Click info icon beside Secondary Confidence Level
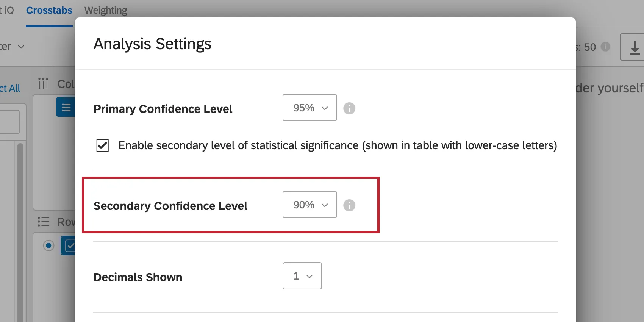The height and width of the screenshot is (322, 644). [x=349, y=205]
